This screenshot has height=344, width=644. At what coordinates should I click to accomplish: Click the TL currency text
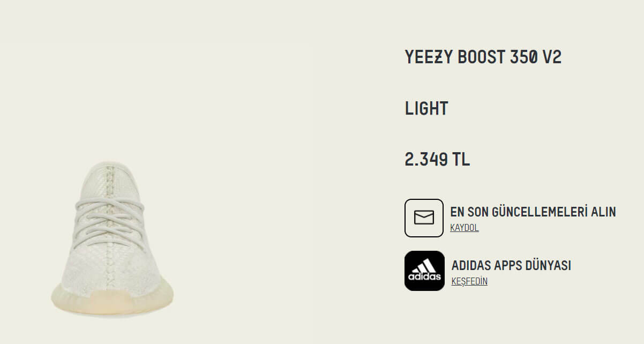460,160
